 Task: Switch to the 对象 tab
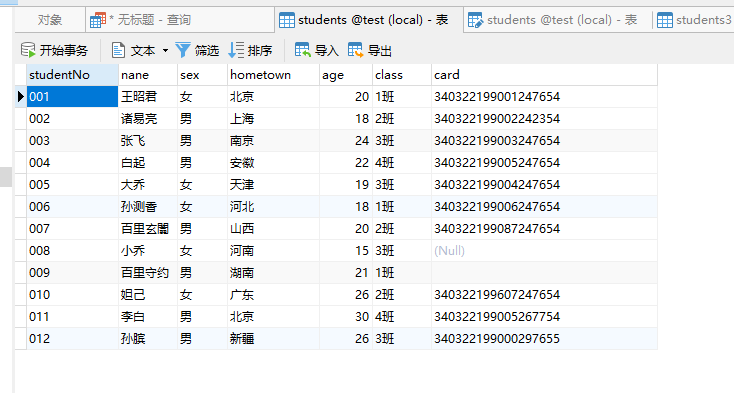[x=50, y=20]
